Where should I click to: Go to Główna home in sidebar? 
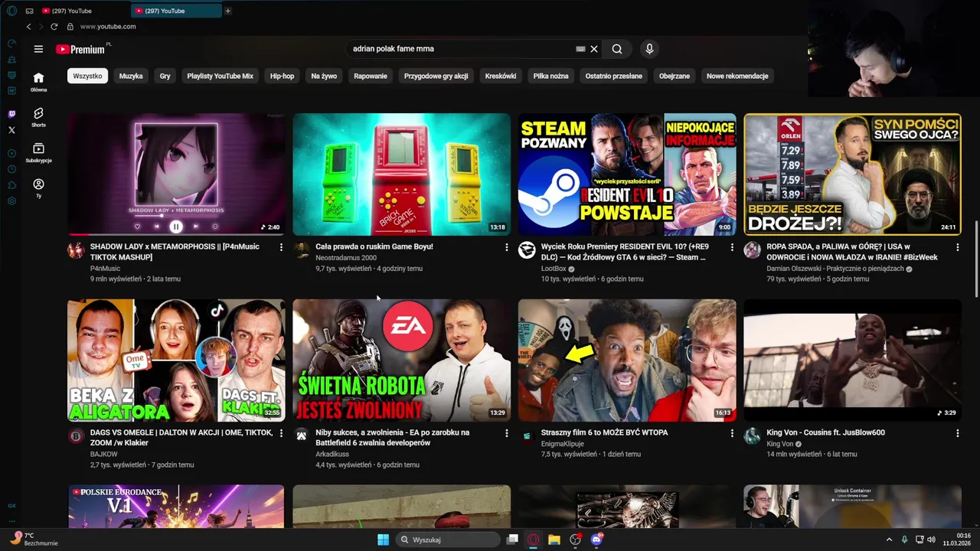click(x=38, y=81)
